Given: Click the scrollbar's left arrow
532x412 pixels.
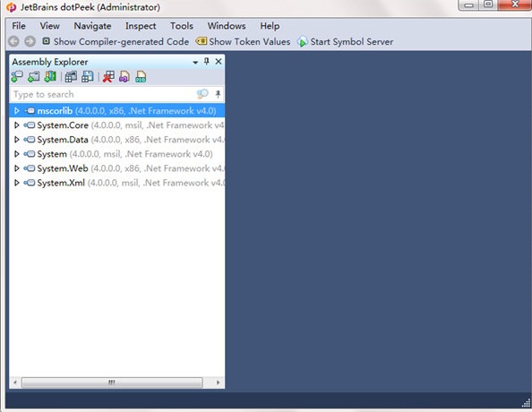Looking at the screenshot, I should pyautogui.click(x=14, y=382).
